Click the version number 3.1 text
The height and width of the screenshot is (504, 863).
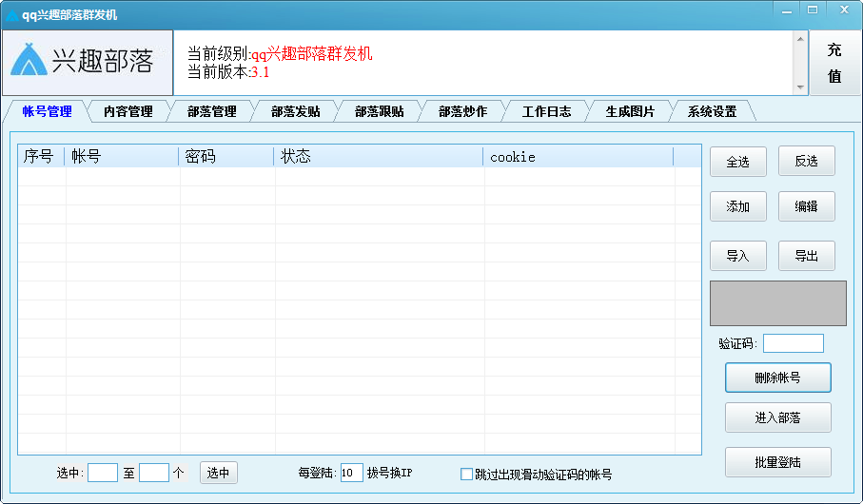(261, 72)
